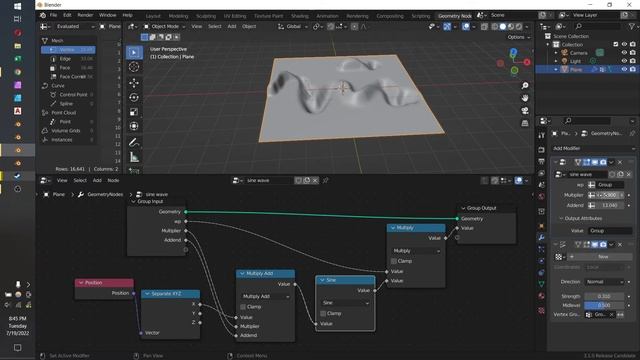Open the Object Data green triangle tab
The image size is (640, 360).
point(542,284)
